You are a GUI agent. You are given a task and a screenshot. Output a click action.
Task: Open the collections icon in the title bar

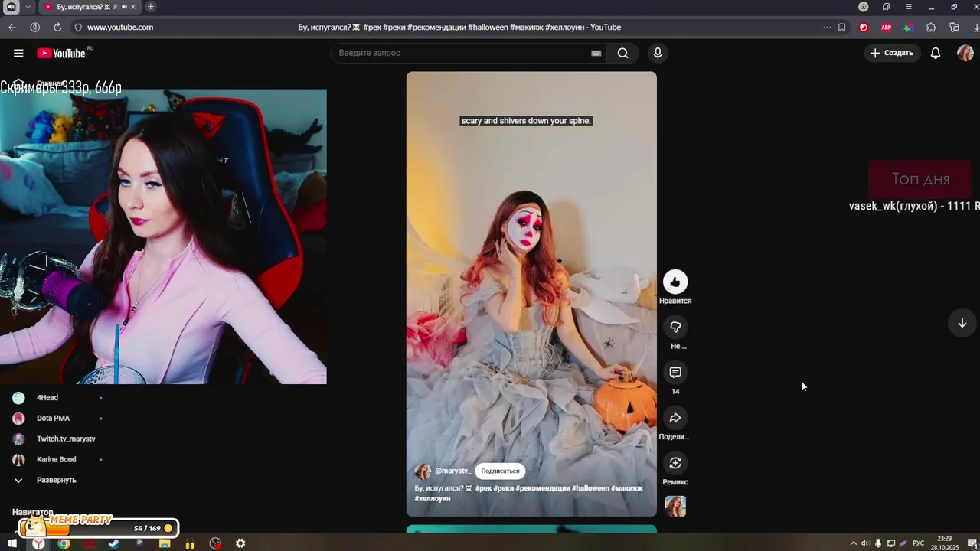click(x=886, y=7)
